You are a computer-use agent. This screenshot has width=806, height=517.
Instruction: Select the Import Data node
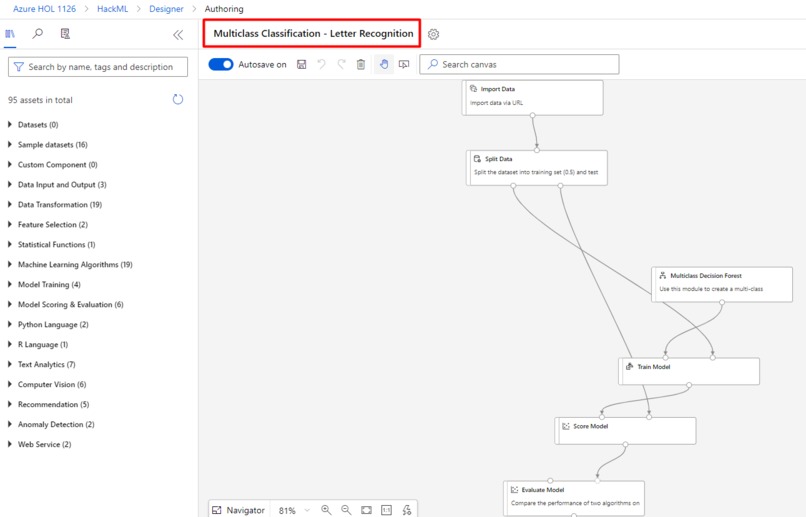coord(533,97)
